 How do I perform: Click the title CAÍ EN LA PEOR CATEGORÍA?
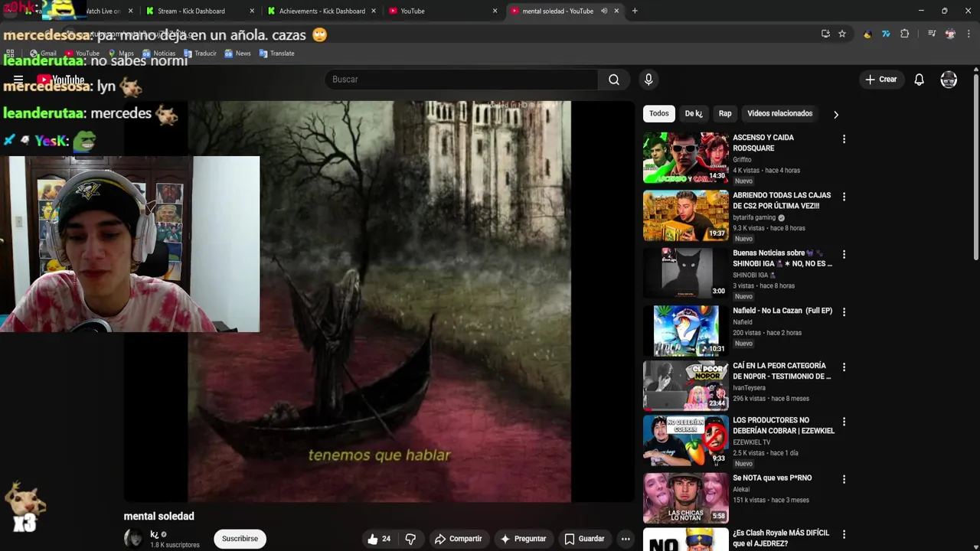tap(781, 371)
